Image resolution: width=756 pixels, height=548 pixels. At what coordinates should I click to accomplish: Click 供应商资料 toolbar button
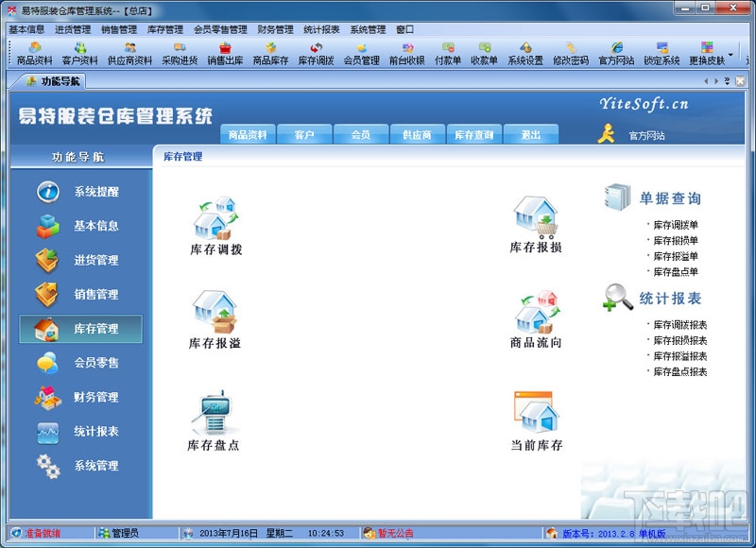point(129,54)
